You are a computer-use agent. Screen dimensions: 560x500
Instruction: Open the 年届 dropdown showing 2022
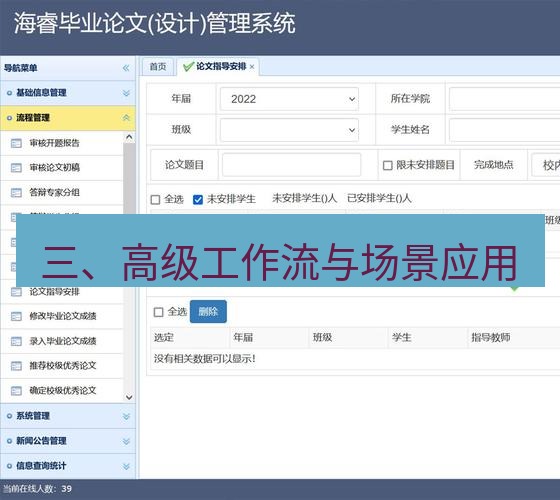point(289,99)
